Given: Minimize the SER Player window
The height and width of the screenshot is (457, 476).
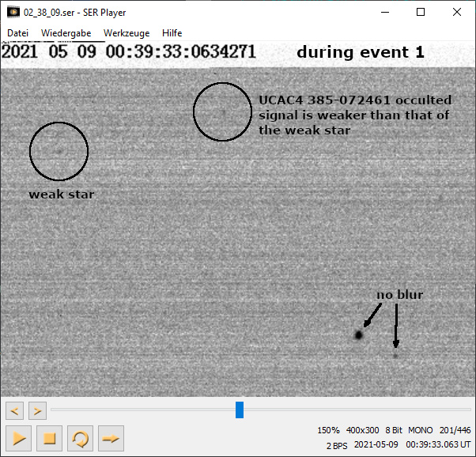Looking at the screenshot, I should coord(384,13).
